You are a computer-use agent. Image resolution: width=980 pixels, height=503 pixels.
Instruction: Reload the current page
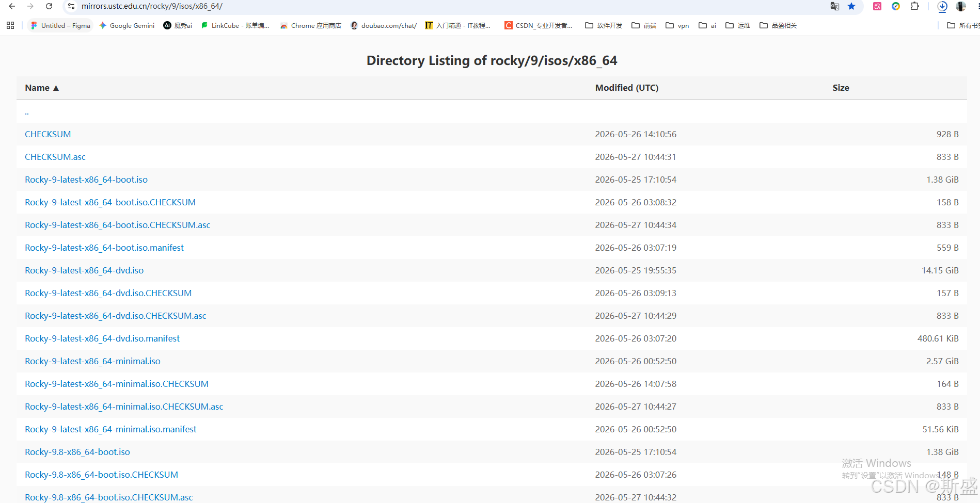[49, 6]
